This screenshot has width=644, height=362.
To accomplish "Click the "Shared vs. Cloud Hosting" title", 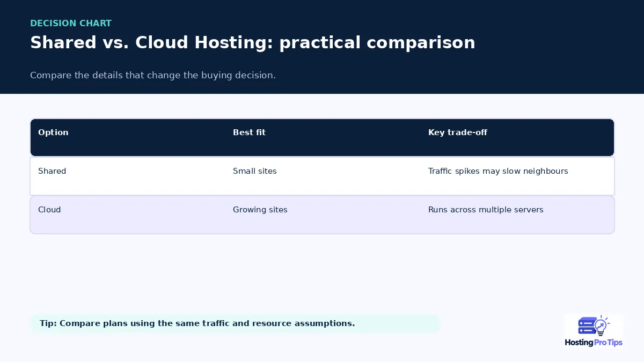I will (x=253, y=42).
